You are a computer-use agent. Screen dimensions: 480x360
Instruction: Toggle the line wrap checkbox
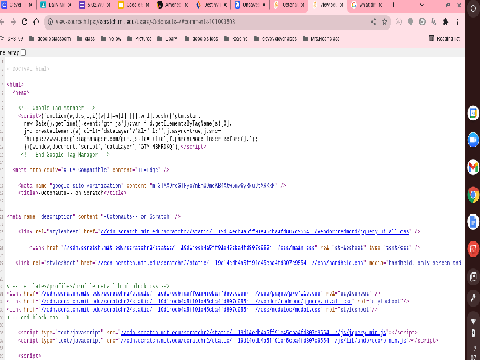(23, 52)
